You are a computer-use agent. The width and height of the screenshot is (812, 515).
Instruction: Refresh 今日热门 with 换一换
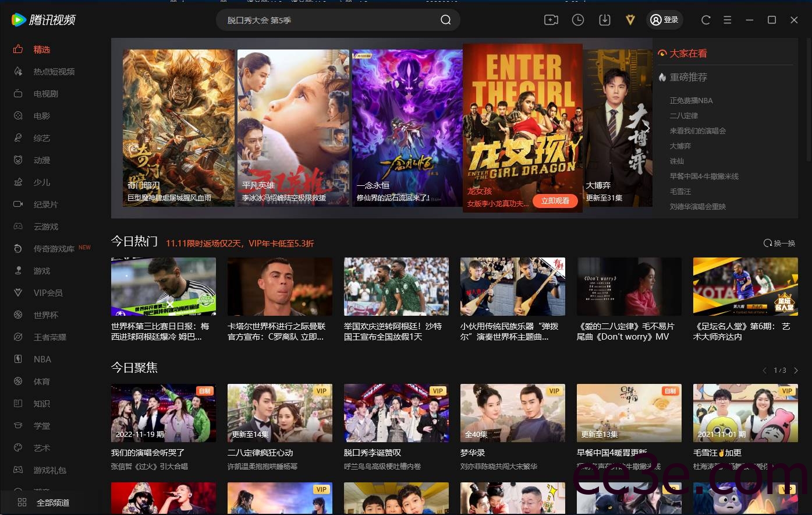(779, 243)
